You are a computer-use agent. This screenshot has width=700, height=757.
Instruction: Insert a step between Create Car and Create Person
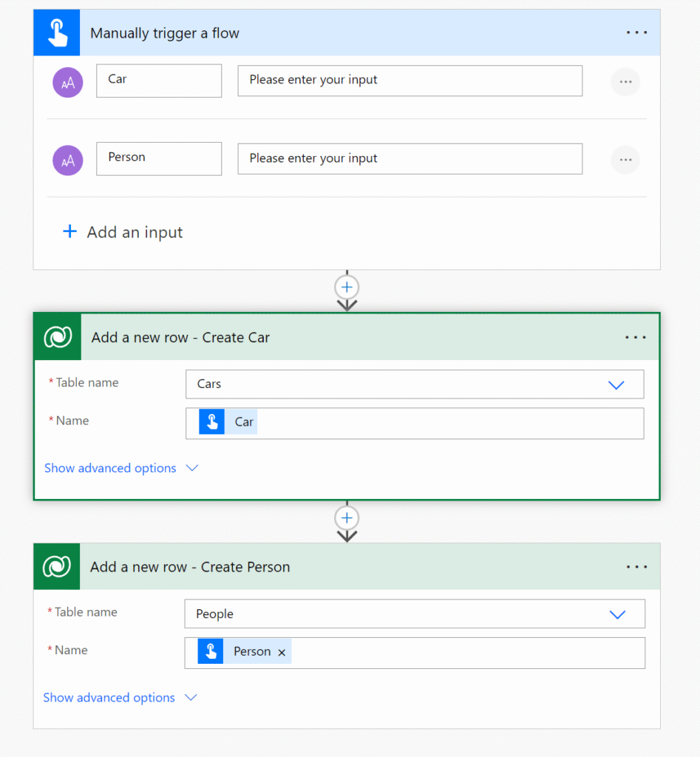(347, 518)
